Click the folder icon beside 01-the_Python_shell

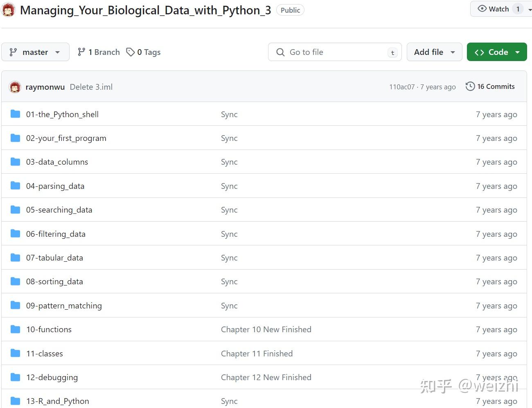click(15, 114)
